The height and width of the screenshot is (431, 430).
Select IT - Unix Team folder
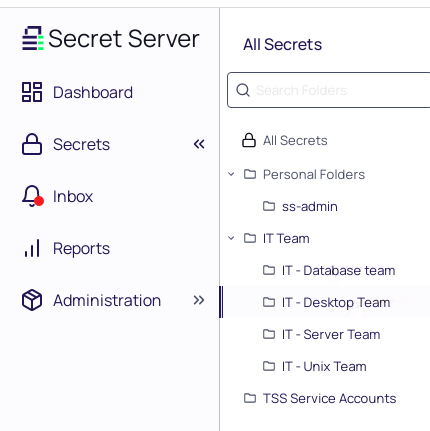tap(324, 366)
